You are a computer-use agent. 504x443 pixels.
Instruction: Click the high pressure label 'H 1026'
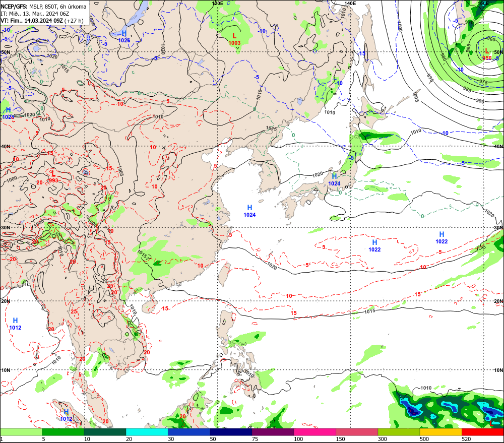click(124, 37)
